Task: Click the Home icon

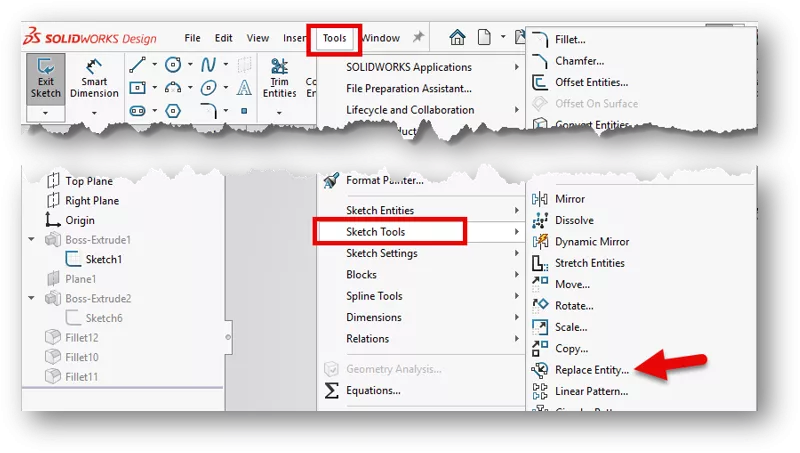Action: pos(457,37)
